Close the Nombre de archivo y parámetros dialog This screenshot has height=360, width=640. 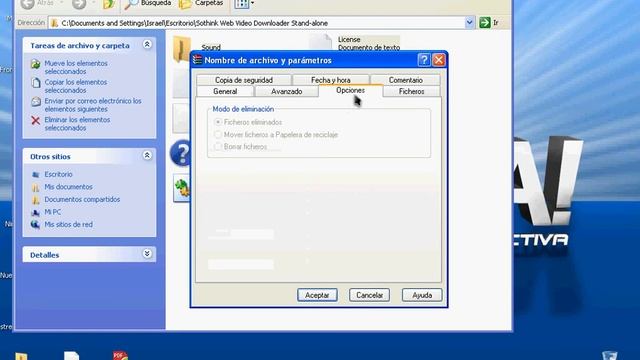[x=439, y=60]
